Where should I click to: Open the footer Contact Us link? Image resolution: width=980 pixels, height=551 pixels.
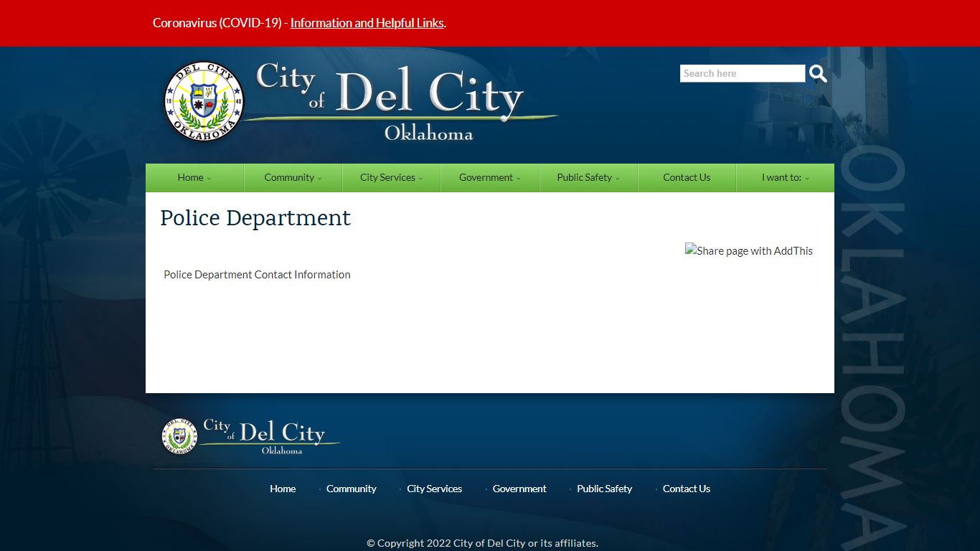pos(686,489)
